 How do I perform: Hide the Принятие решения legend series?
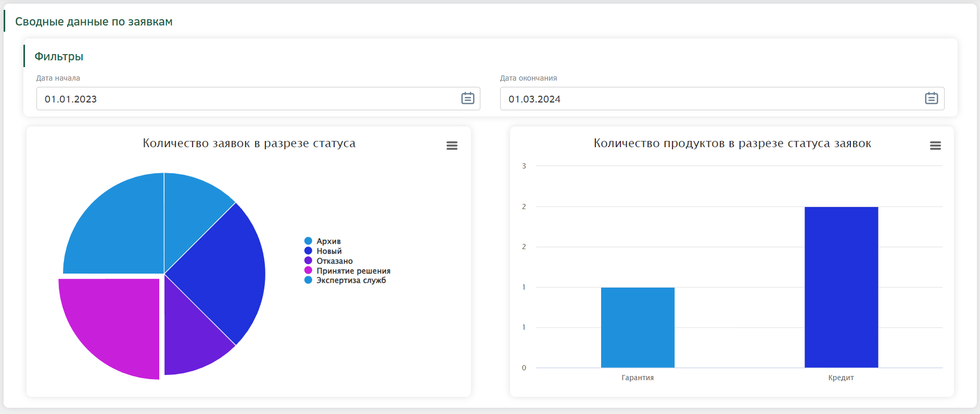pyautogui.click(x=347, y=270)
